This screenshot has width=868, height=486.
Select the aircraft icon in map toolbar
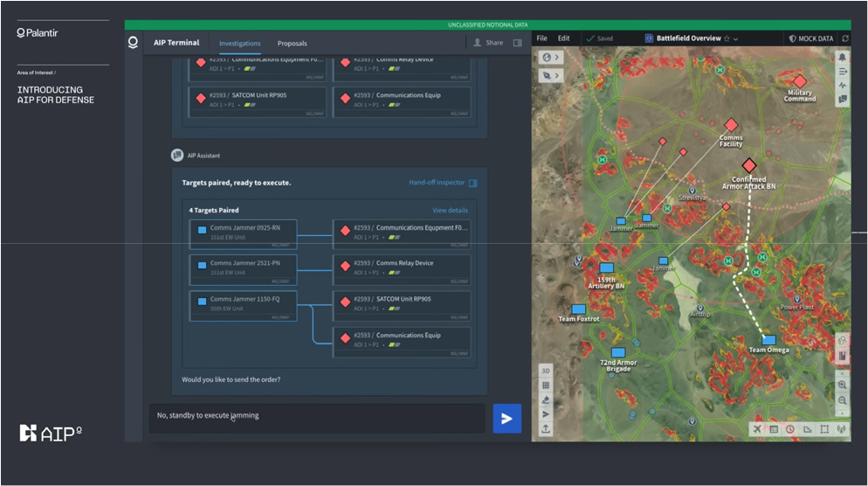click(756, 429)
